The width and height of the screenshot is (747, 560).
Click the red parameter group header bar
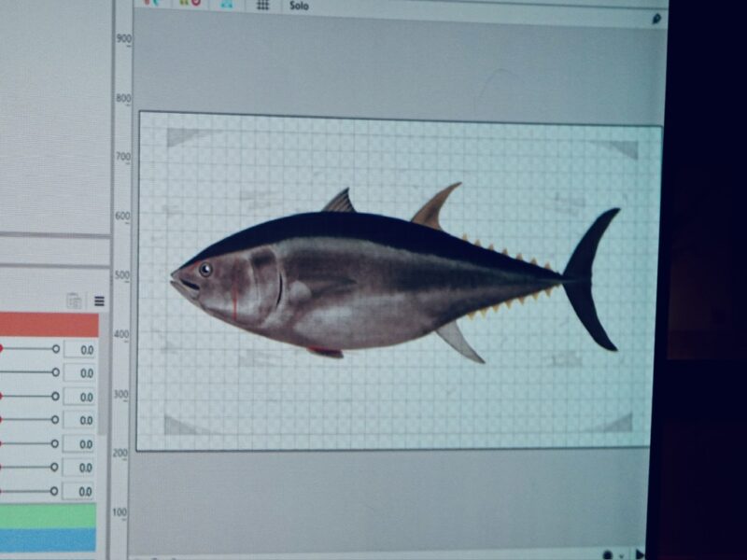tap(49, 325)
